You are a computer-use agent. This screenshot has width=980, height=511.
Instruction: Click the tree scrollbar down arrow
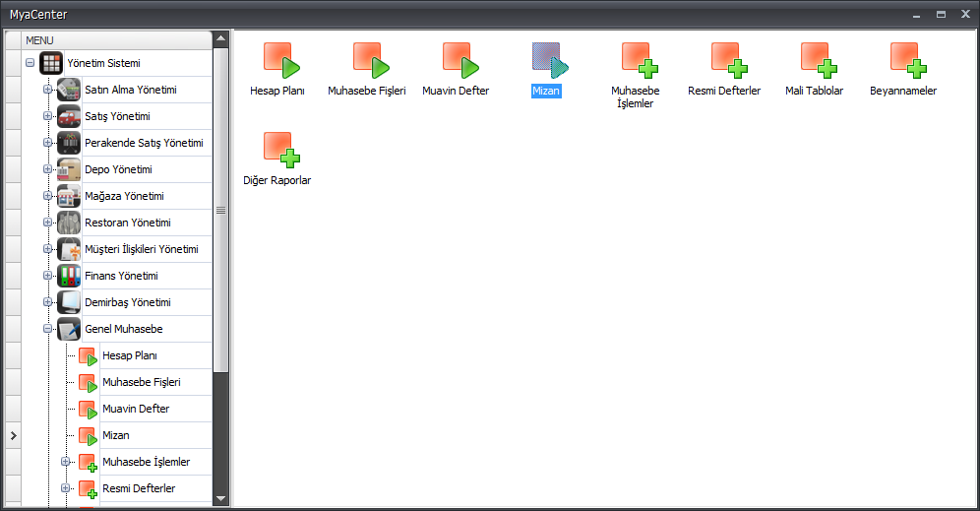point(220,498)
